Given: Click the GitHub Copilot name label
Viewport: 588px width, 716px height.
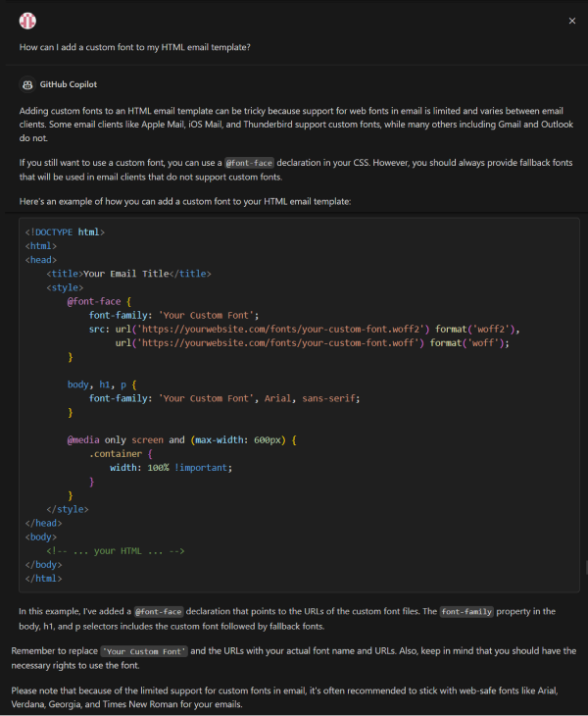Looking at the screenshot, I should (x=69, y=85).
